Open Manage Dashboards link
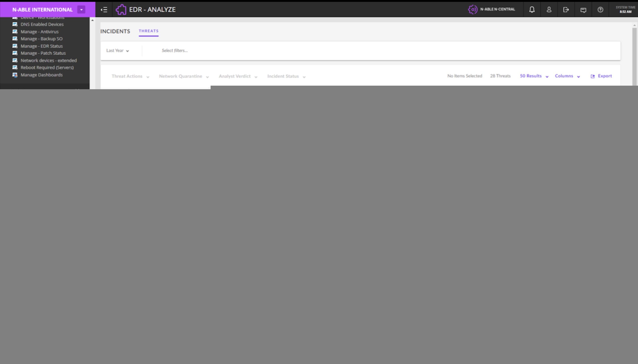Screen dimensions: 638x364 point(41,75)
